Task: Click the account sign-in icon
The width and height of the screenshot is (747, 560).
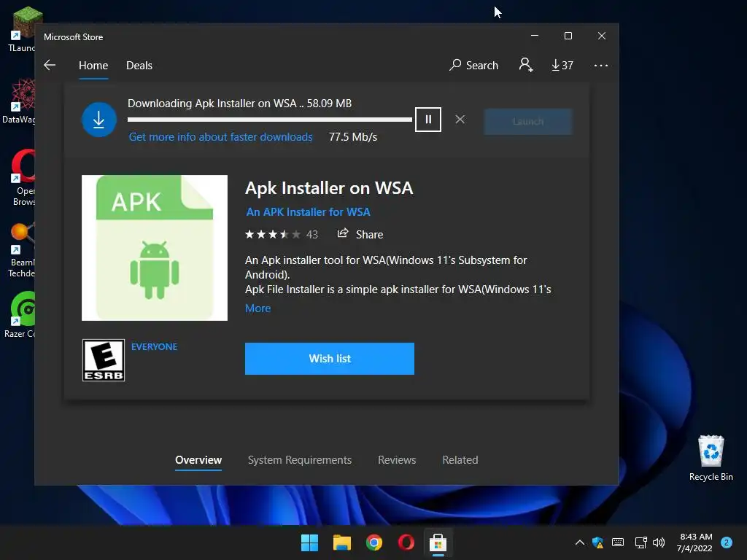Action: click(x=526, y=65)
